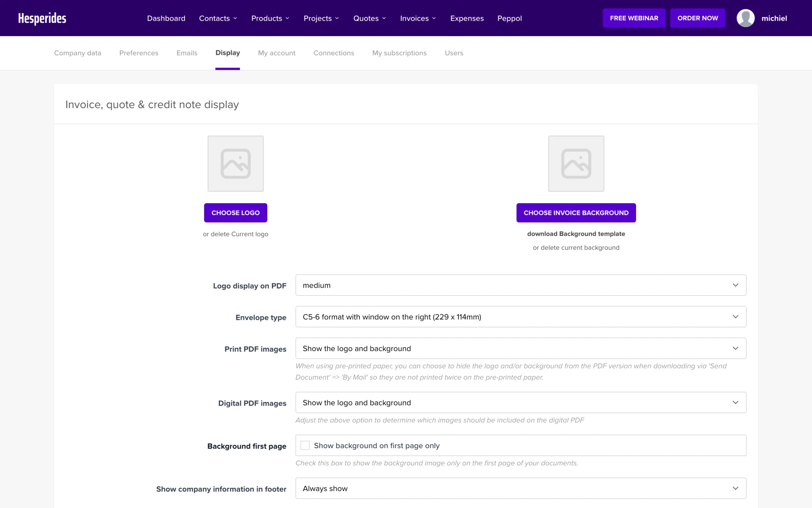
Task: Open the My subscriptions tab
Action: coord(399,53)
